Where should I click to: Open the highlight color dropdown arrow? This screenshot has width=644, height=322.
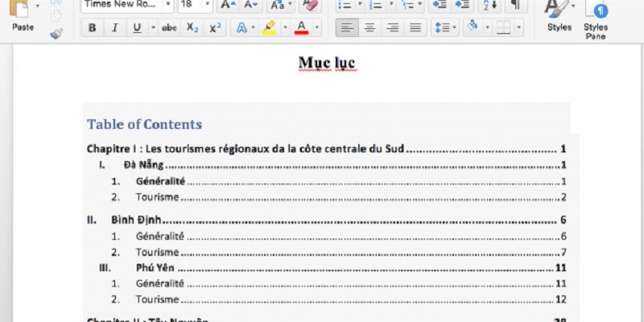tap(285, 28)
